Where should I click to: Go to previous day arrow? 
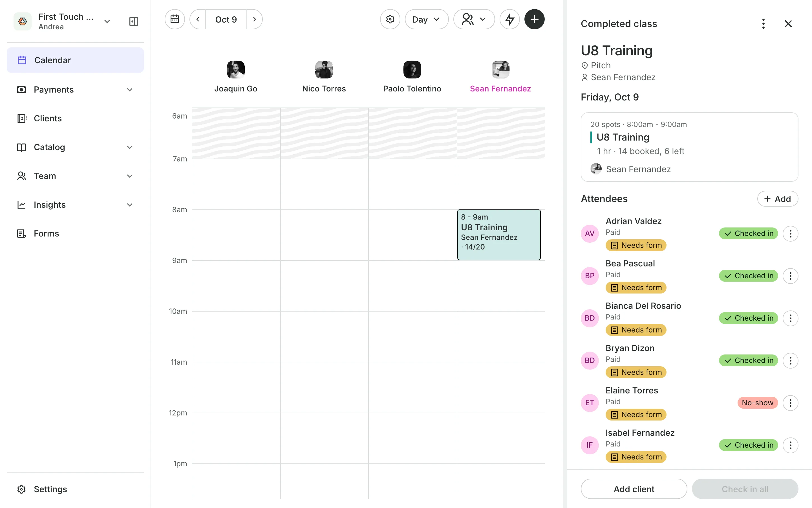pyautogui.click(x=198, y=19)
